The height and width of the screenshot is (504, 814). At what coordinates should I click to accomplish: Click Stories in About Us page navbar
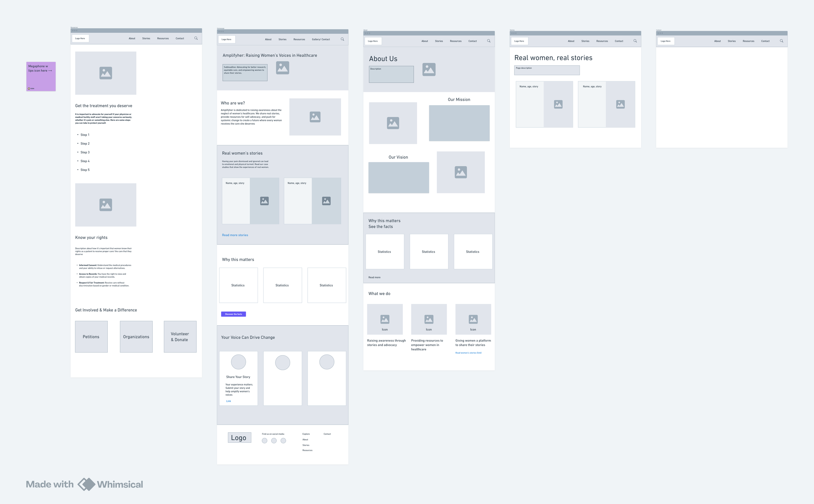click(x=439, y=41)
